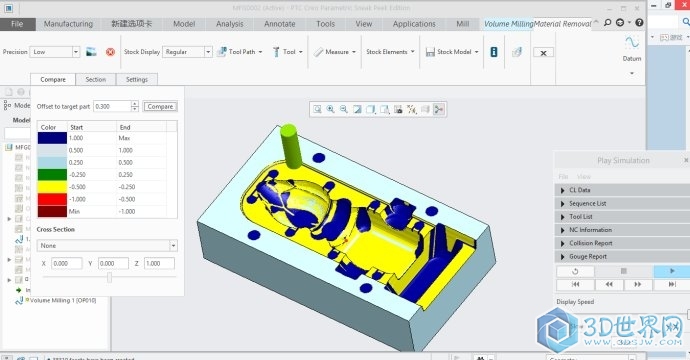Click the Offset to target part field
690x360 pixels.
pos(113,107)
